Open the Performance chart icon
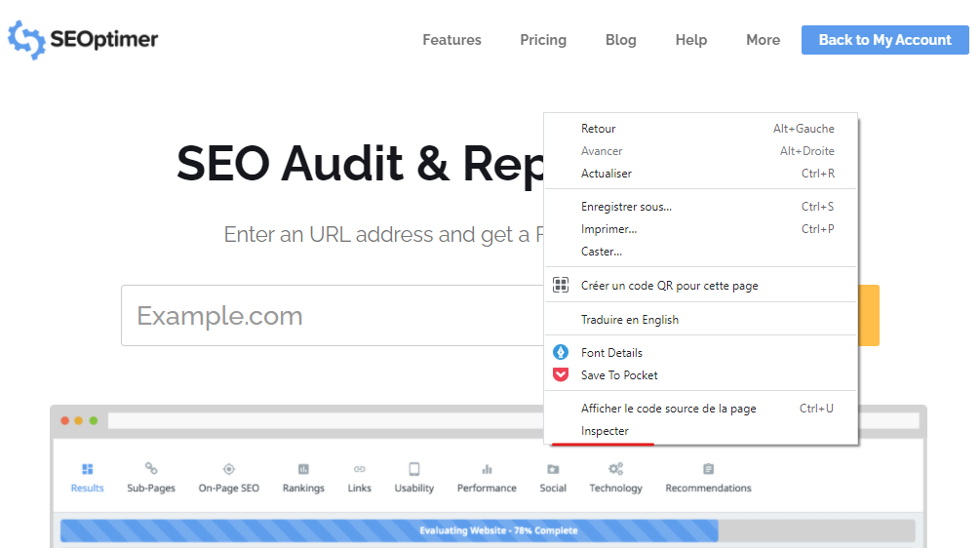 click(487, 469)
